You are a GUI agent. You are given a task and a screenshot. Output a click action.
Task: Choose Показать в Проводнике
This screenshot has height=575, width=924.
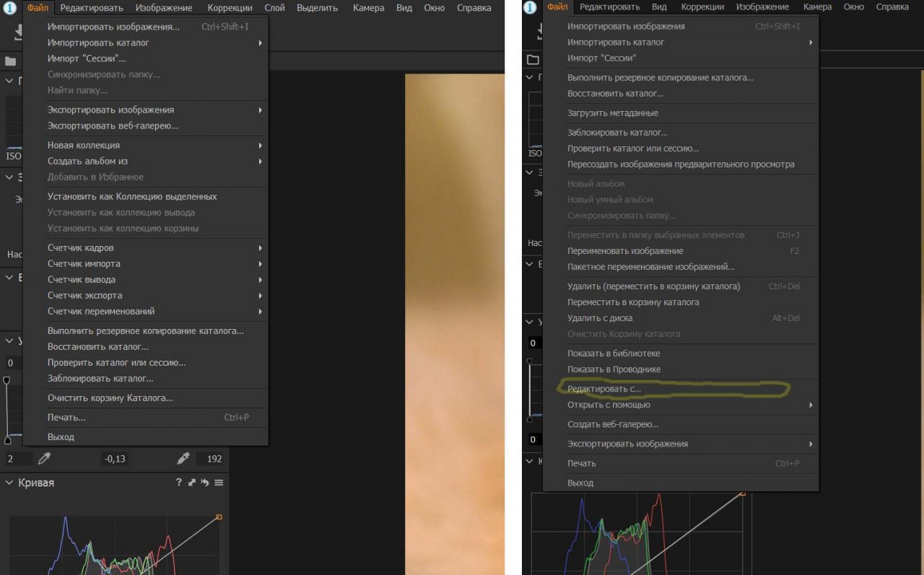(681, 369)
